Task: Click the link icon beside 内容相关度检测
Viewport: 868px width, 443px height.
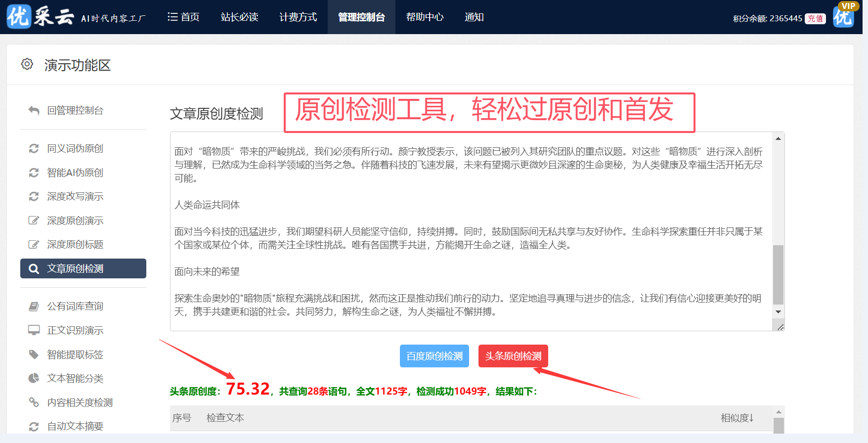Action: 34,402
